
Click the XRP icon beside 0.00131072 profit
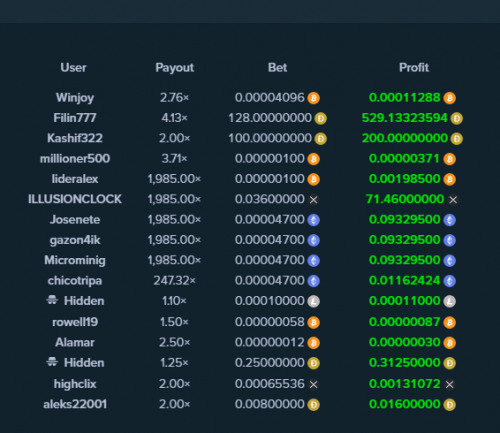[x=449, y=384]
